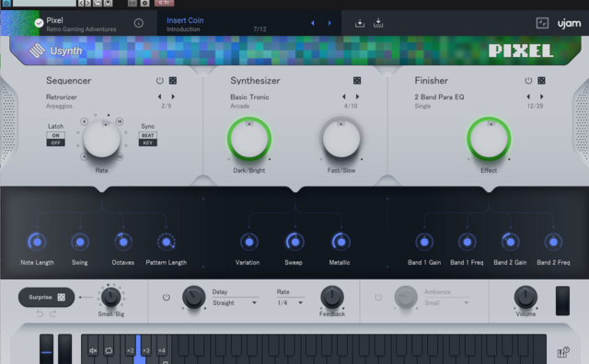Image resolution: width=589 pixels, height=364 pixels.
Task: Open the Ambience Small dropdown
Action: click(447, 302)
